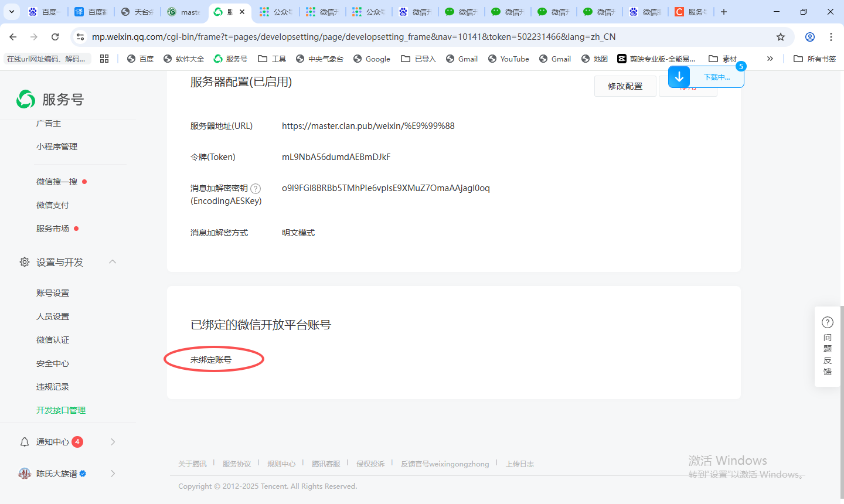
Task: Open 微信支付 in the sidebar
Action: [53, 205]
